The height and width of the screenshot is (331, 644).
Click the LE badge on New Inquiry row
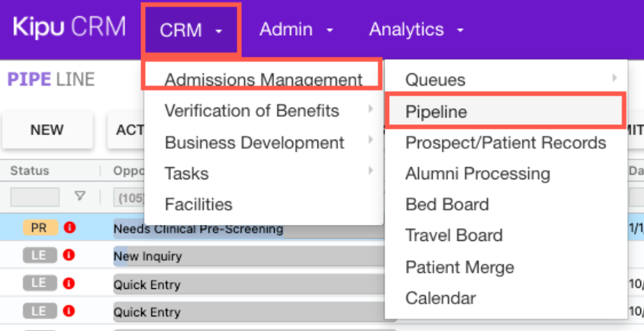pyautogui.click(x=39, y=255)
